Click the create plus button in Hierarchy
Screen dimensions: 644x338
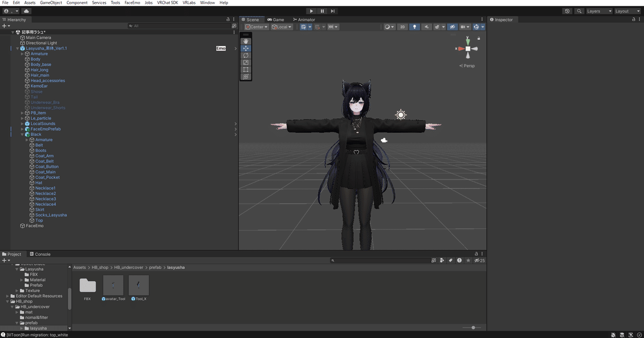tap(5, 26)
